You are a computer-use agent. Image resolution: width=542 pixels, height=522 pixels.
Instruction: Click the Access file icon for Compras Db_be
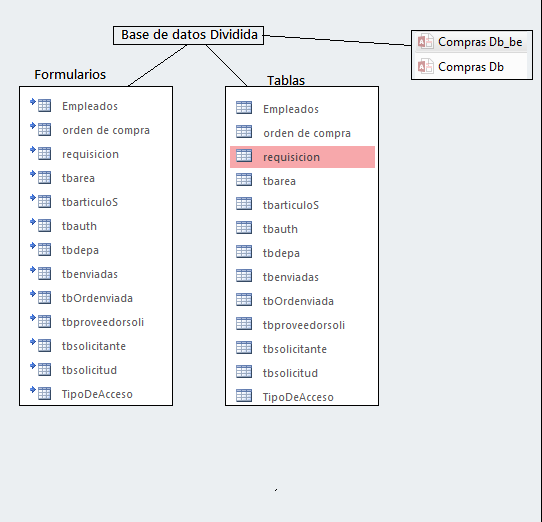pyautogui.click(x=426, y=41)
